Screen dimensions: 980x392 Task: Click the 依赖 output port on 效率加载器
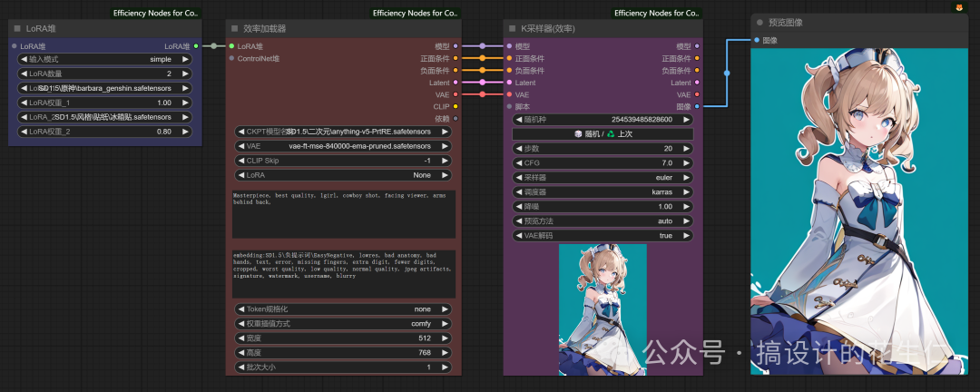point(456,118)
